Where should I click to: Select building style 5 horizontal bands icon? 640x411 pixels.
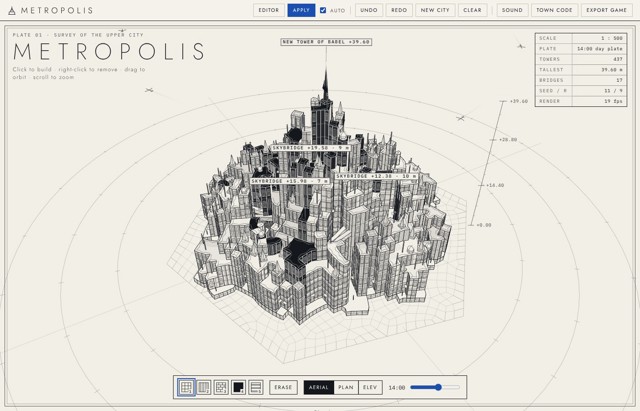tap(256, 387)
